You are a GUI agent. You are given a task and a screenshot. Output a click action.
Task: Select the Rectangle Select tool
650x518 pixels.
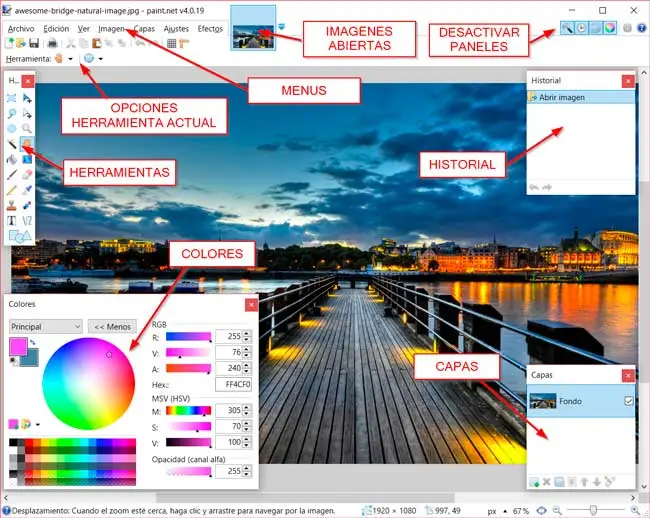[x=12, y=98]
